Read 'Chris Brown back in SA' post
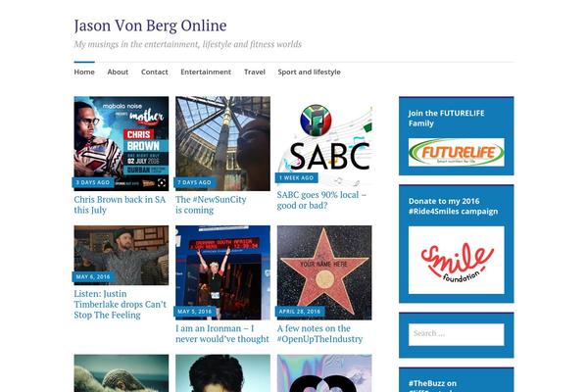 click(120, 205)
